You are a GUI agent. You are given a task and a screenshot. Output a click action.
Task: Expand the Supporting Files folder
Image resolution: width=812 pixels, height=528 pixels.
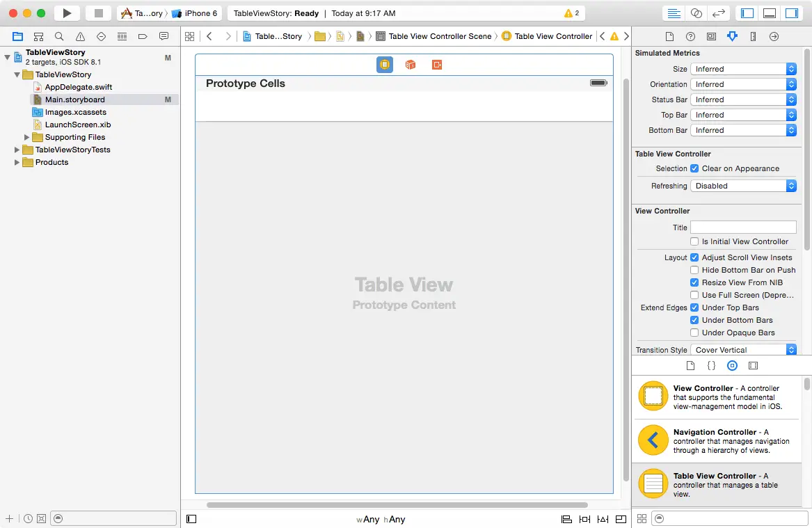tap(27, 137)
